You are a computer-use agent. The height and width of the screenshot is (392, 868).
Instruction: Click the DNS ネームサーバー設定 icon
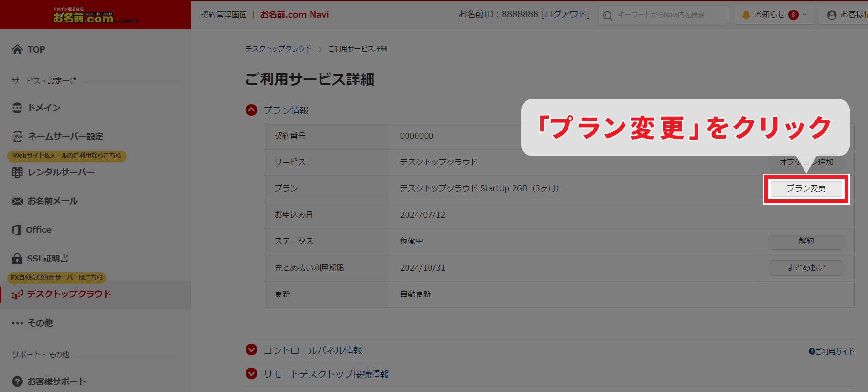(17, 136)
